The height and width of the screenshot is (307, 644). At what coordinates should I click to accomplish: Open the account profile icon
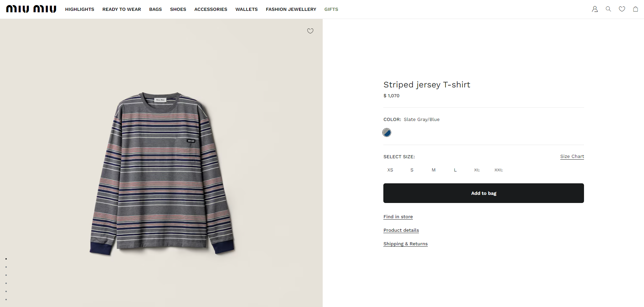595,9
